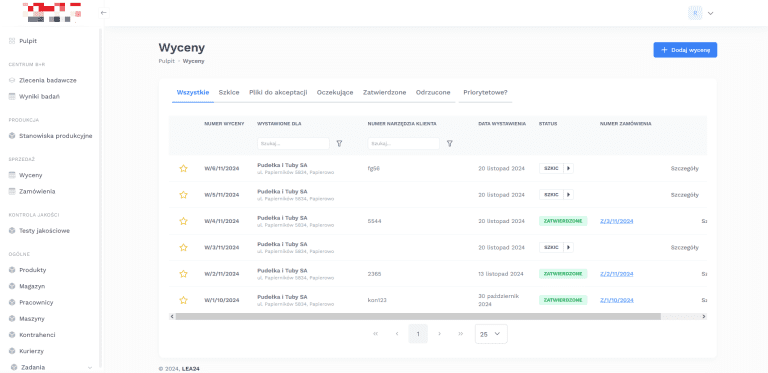Toggle favorite star for quote W/1/10/2024
The width and height of the screenshot is (768, 373).
pyautogui.click(x=183, y=300)
